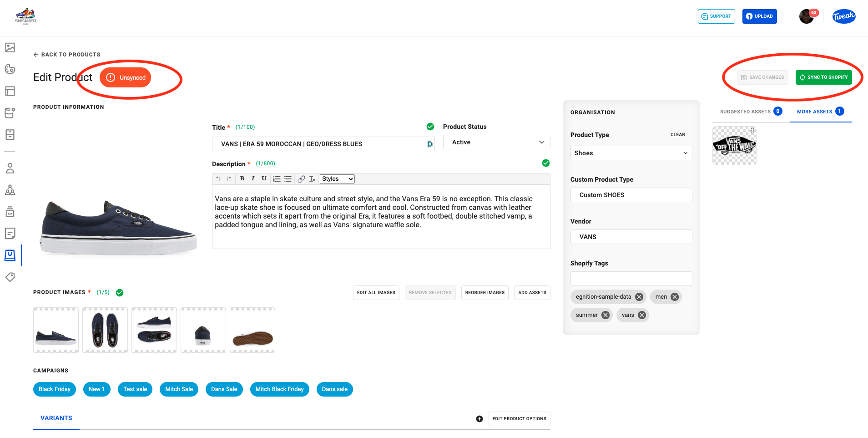The height and width of the screenshot is (438, 868).
Task: Click the icon inside the Title field
Action: 429,144
